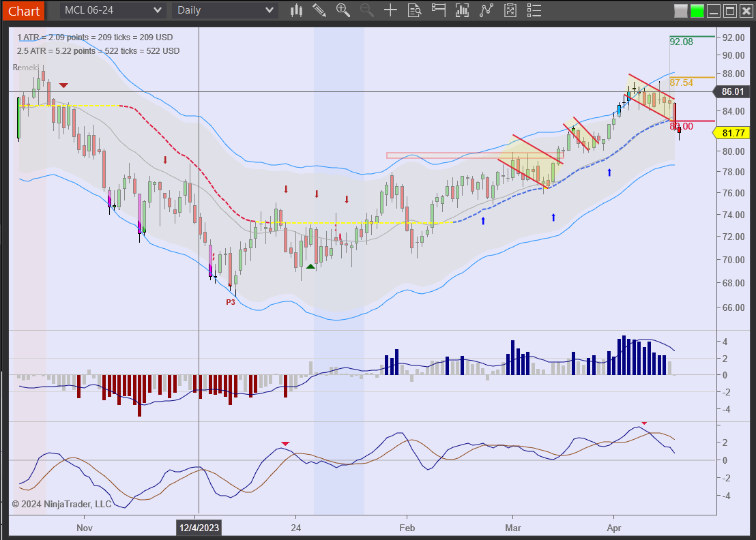Click the Feb time axis label
756x540 pixels.
point(407,528)
